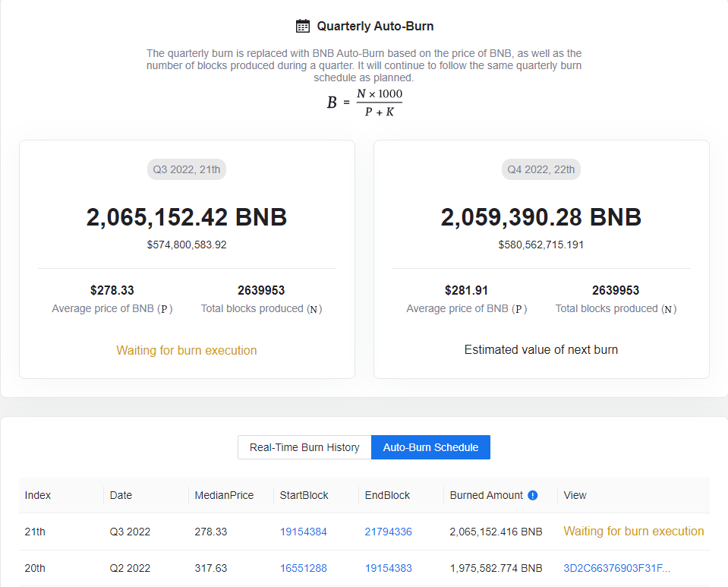Click the 20th index cell
Screen dimensions: 728x587
pyautogui.click(x=35, y=568)
